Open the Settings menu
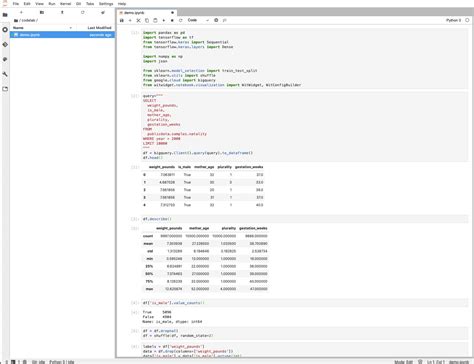This screenshot has width=474, height=364. coord(106,4)
